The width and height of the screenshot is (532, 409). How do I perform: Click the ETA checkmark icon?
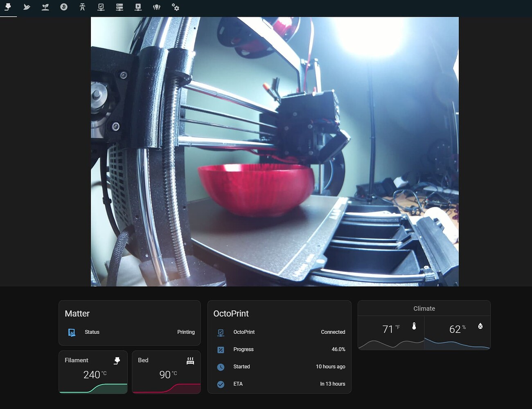click(x=221, y=384)
